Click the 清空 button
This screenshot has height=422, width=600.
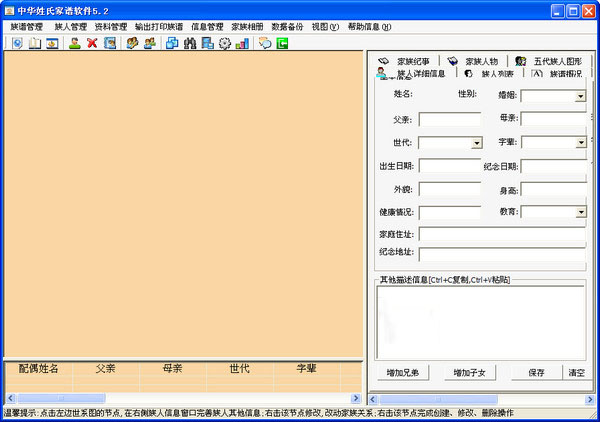click(576, 373)
